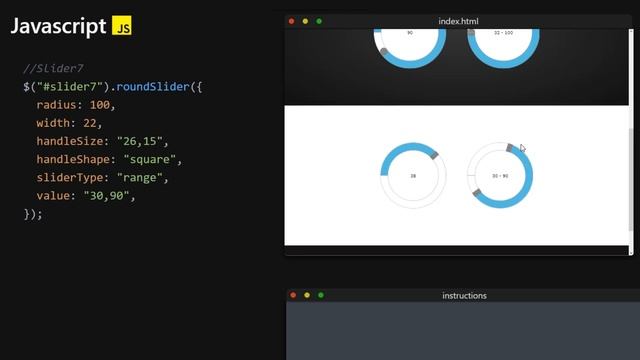Screen dimensions: 640x360
Task: Click the closing }); code line
Action: (x=33, y=214)
